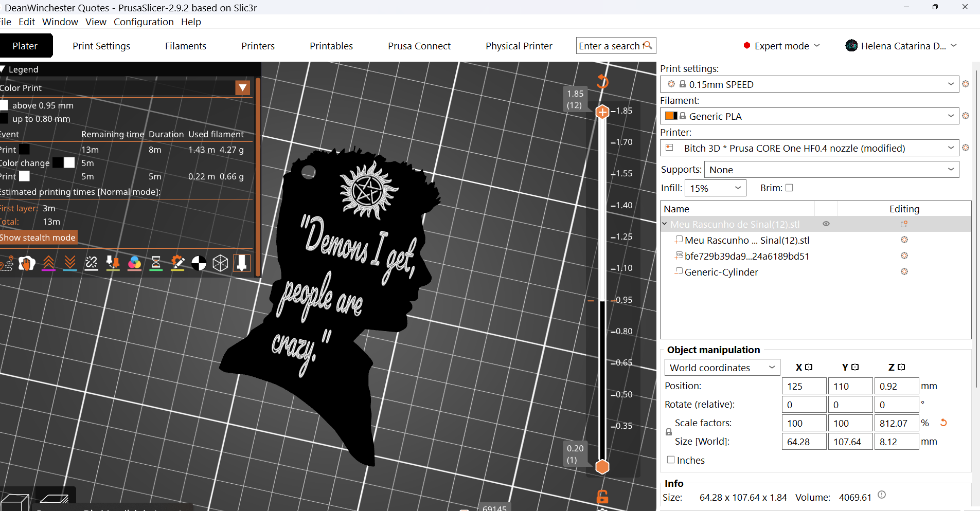Open the Edit menu

pyautogui.click(x=27, y=22)
